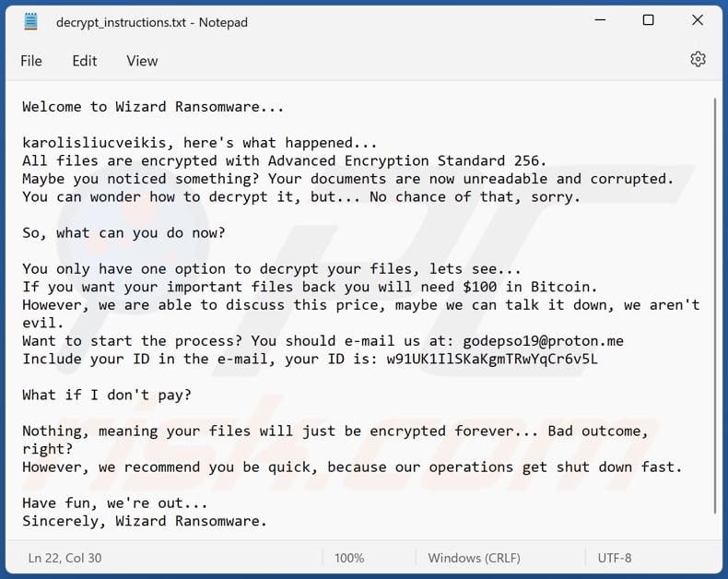
Task: Open Notepad settings gear
Action: tap(698, 60)
